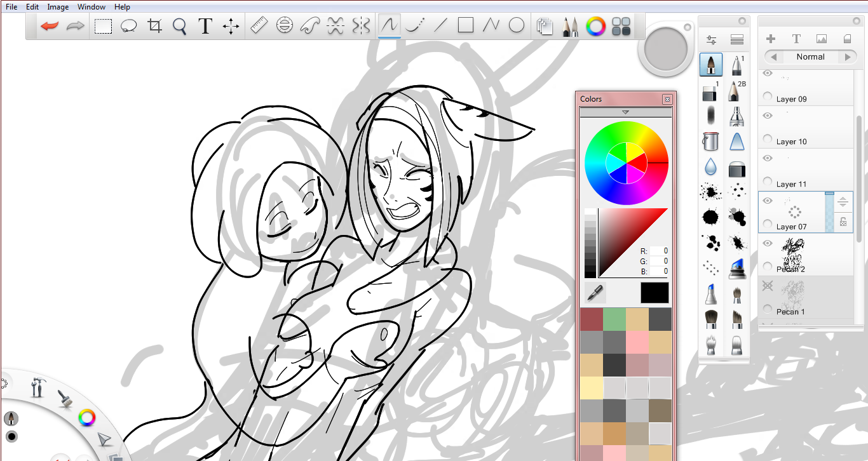Select the eraser brush in palette
The image size is (868, 461).
(711, 91)
